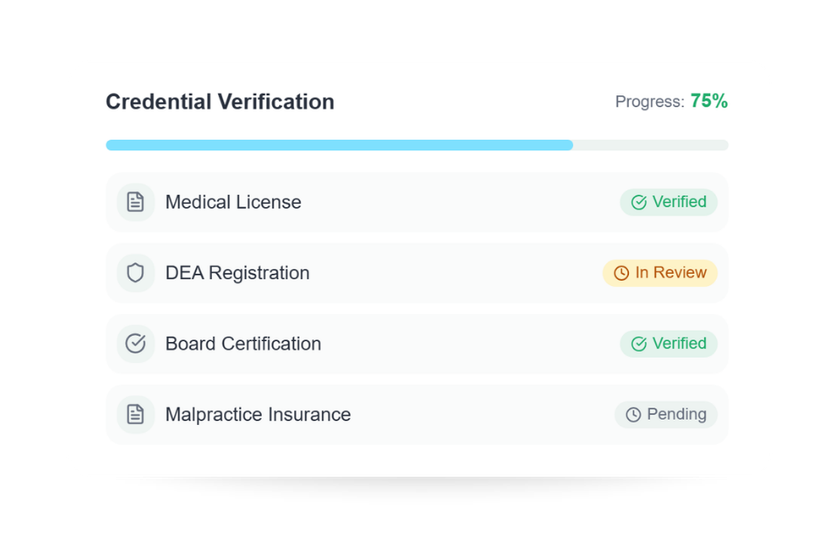Click the check icon in Medical License's Verified badge
The image size is (840, 537).
pyautogui.click(x=639, y=202)
